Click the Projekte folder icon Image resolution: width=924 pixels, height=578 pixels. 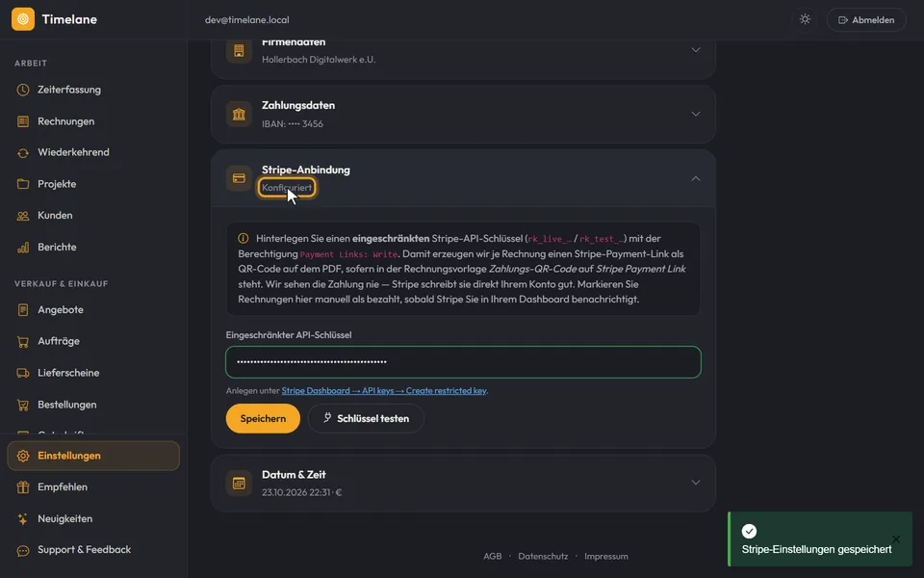(23, 184)
